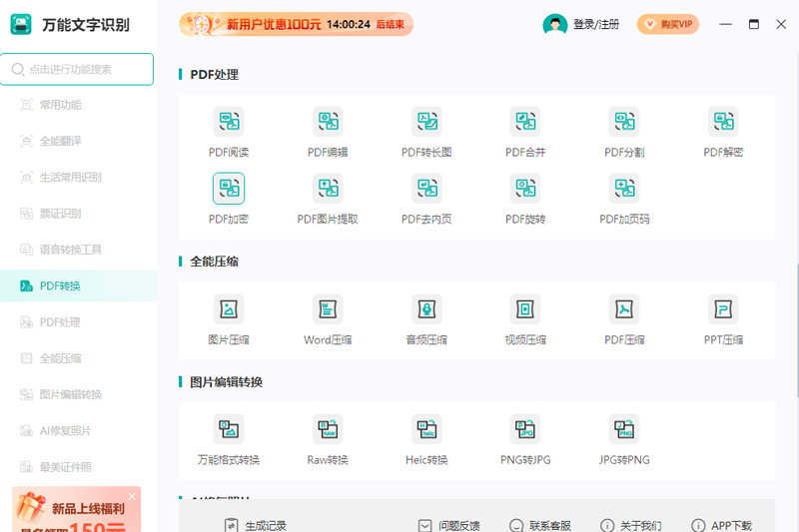Open the 音频压缩 audio compression tool
799x532 pixels.
(426, 309)
